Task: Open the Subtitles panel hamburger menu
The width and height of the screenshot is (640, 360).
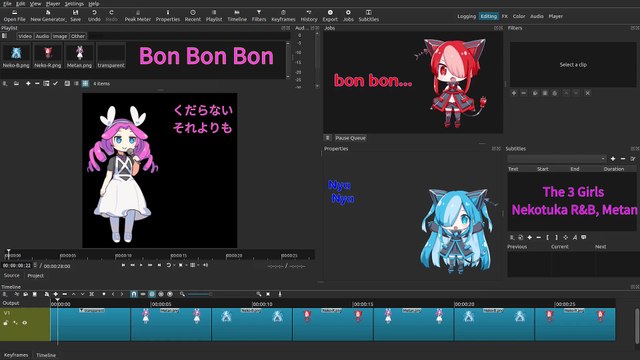Action: coord(512,237)
